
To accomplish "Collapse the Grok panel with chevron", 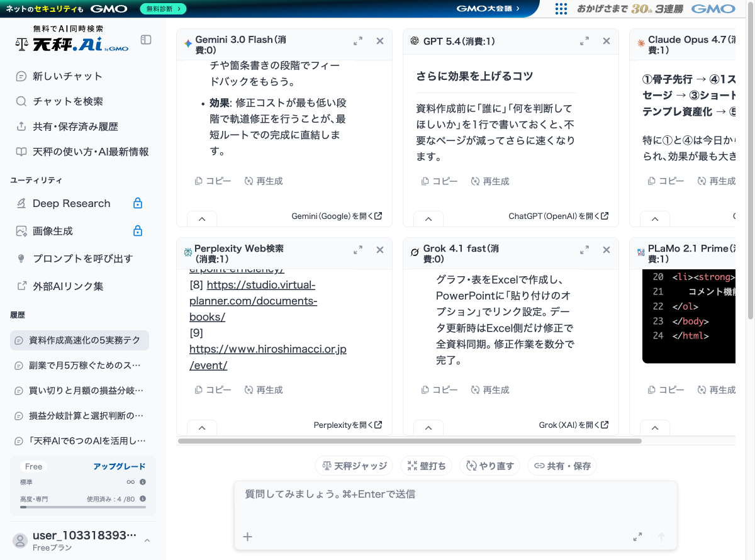I will [428, 428].
